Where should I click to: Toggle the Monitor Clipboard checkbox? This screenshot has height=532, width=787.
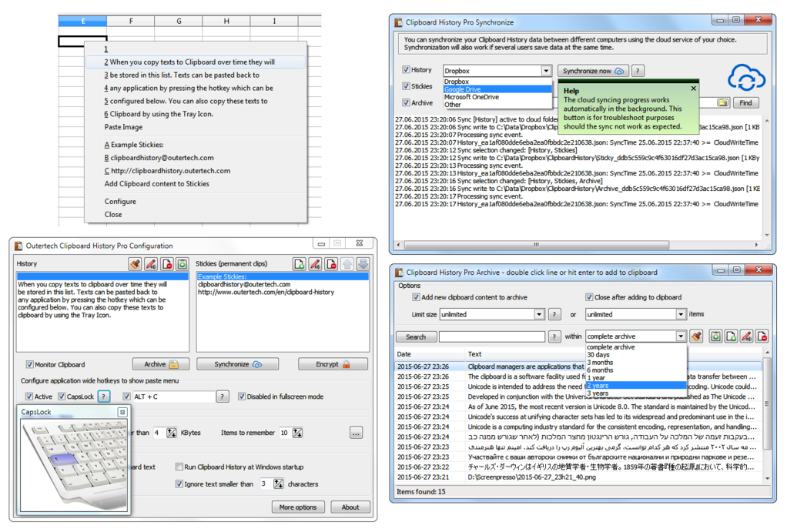coord(29,364)
